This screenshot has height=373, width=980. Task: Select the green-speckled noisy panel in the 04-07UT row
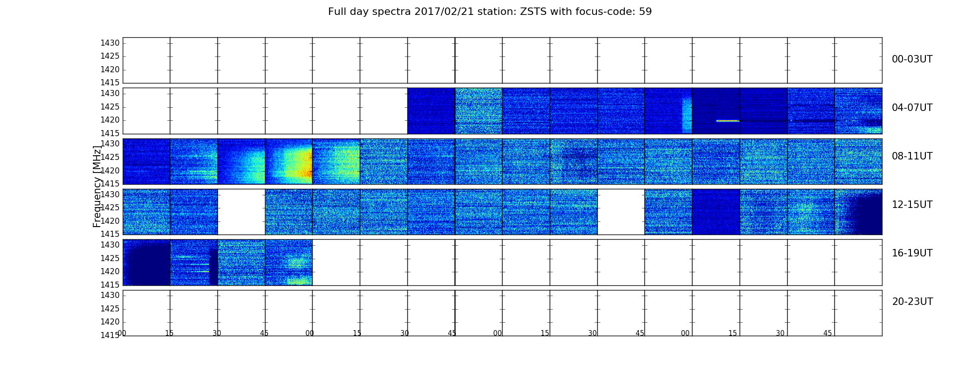[479, 111]
